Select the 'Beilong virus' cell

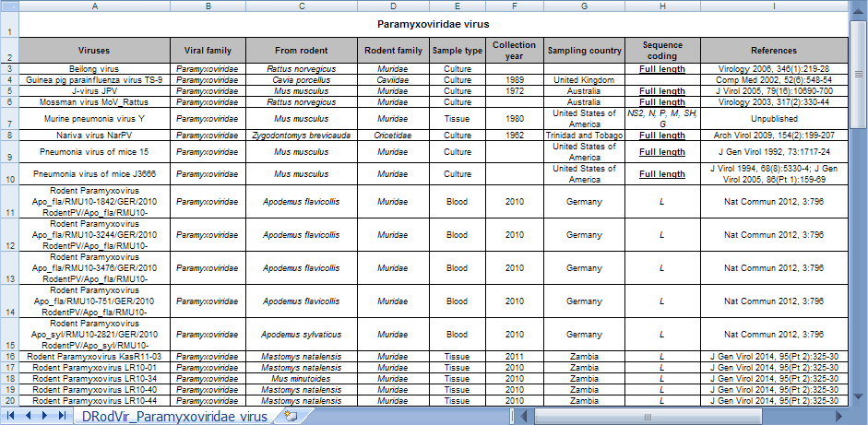point(95,69)
